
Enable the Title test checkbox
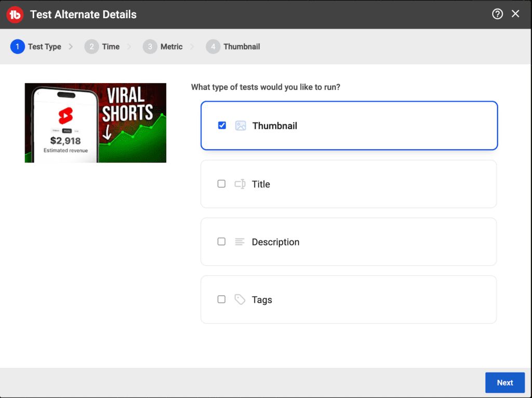[221, 184]
